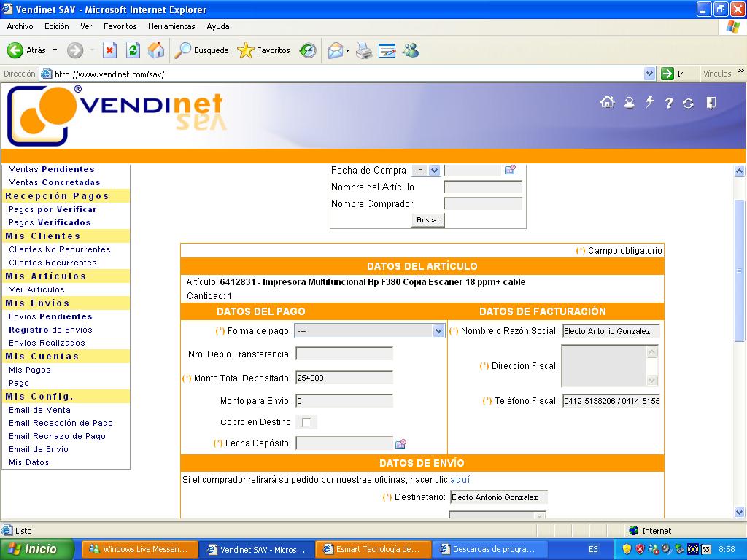Open the Herramientas menu
Screen dimensions: 747x560
[x=171, y=26]
